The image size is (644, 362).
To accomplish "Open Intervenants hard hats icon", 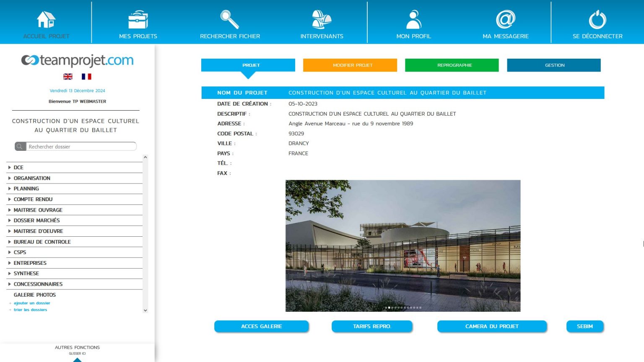I will [322, 20].
